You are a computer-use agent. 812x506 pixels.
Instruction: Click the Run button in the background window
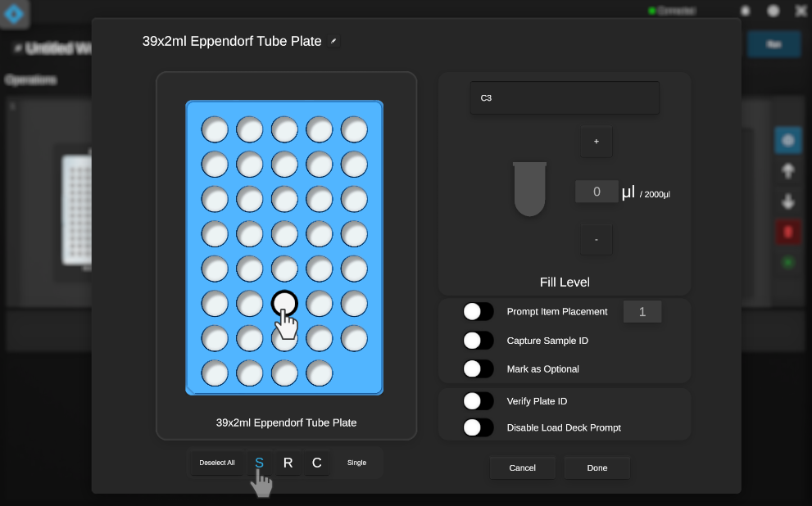[x=773, y=44]
